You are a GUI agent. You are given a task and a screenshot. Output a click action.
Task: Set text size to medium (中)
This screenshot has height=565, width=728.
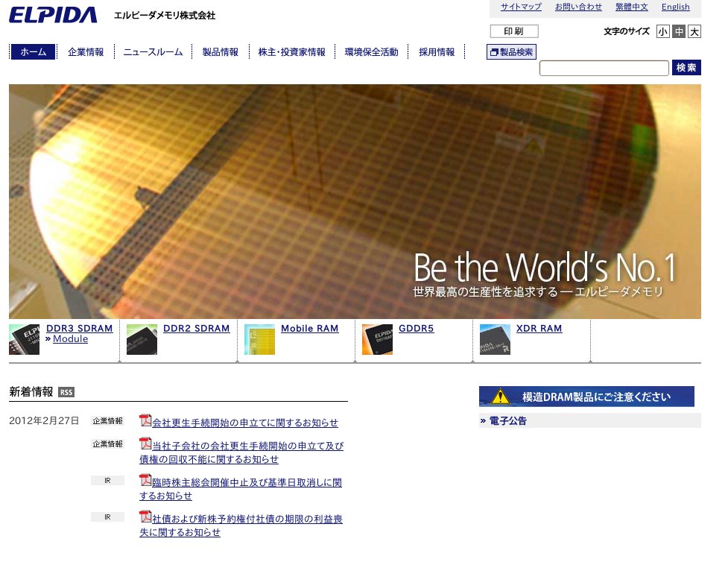coord(679,31)
